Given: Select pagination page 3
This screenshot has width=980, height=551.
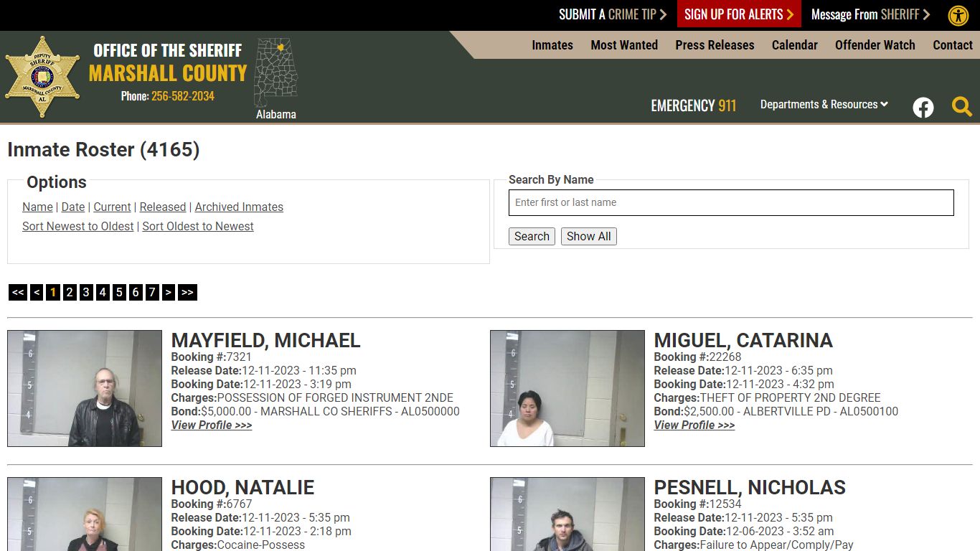Looking at the screenshot, I should 86,292.
